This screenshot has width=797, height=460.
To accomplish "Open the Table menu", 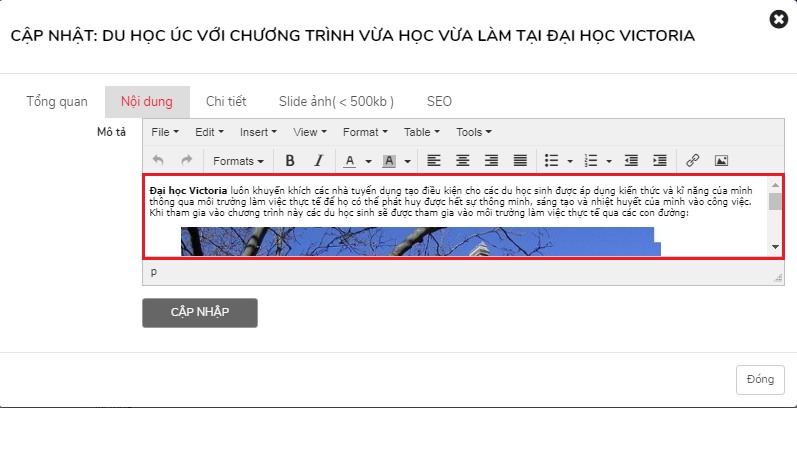I will 421,132.
